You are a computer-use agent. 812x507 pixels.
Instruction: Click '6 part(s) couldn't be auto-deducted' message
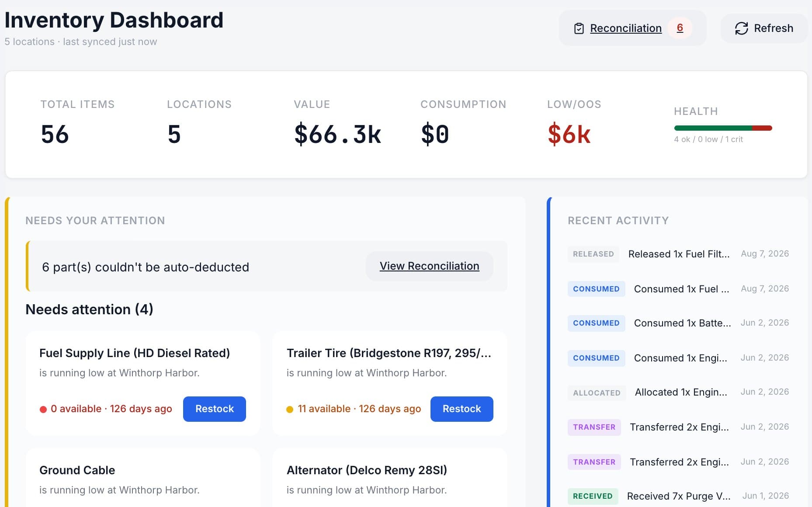pos(146,267)
